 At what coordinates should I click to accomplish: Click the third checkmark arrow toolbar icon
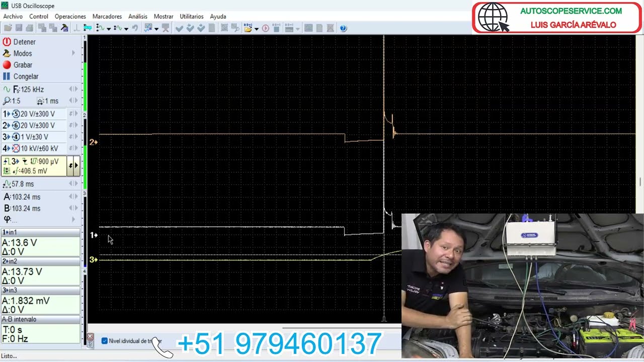click(201, 28)
